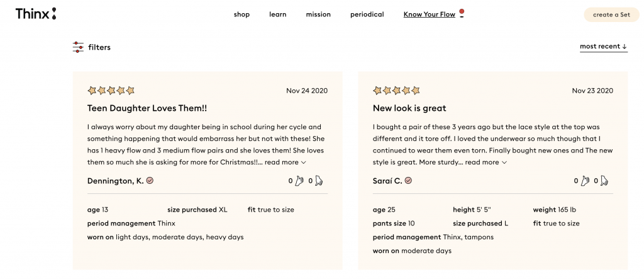Viewport: 644px width, 279px height.
Task: Thumbs up Dennington K.'s review
Action: [299, 181]
